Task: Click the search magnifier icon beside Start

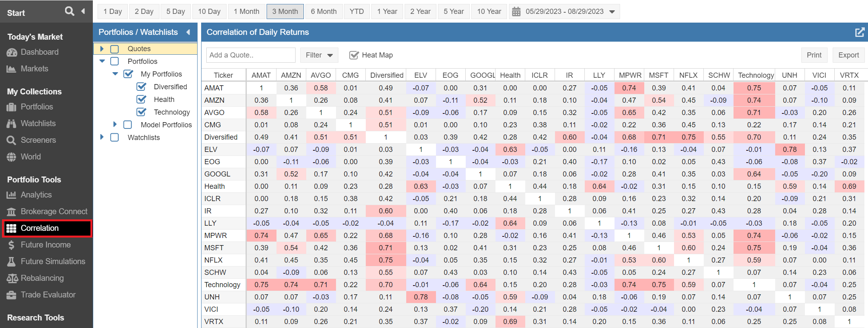Action: (69, 11)
